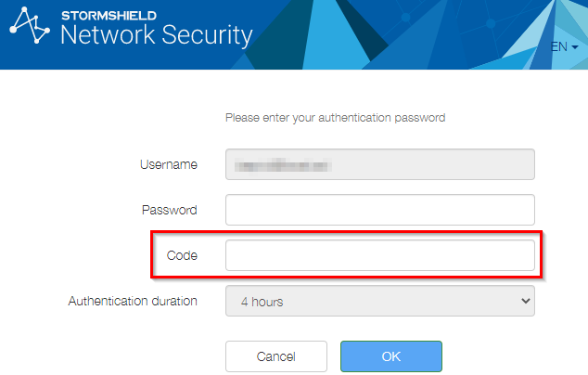Screen dimensions: 588x375
Task: Click the arrow on the duration dropdown
Action: (x=526, y=301)
